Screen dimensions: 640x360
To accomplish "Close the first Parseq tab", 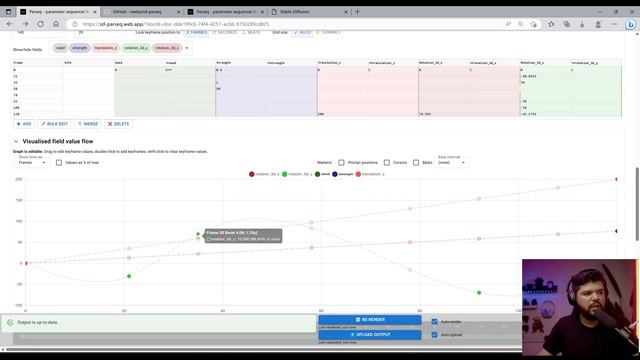I will pyautogui.click(x=95, y=12).
